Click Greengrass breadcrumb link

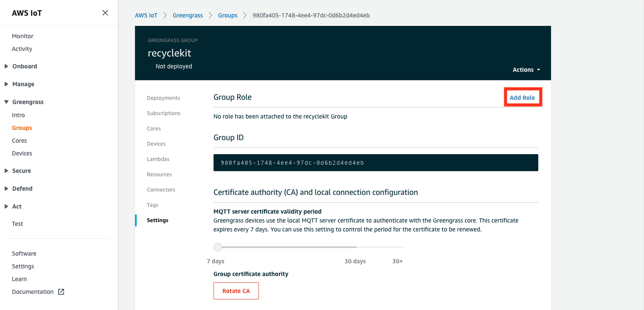[x=188, y=15]
